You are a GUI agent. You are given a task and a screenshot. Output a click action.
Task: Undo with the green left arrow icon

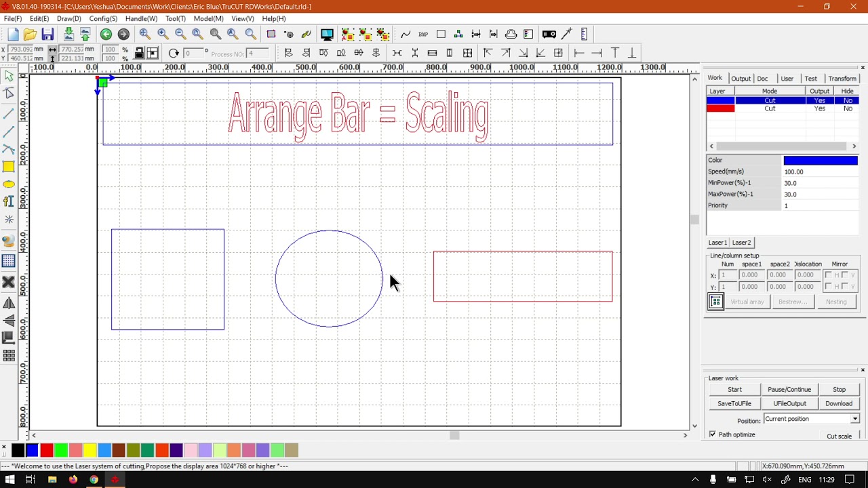106,35
